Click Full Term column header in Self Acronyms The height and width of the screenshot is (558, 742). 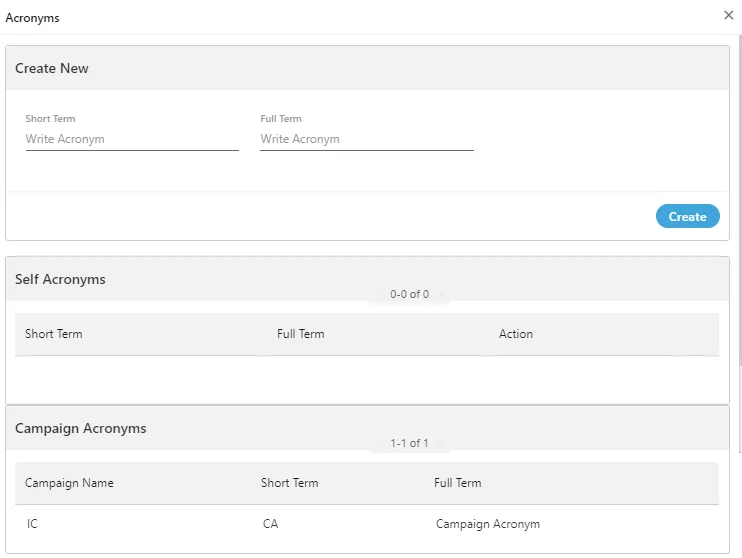click(x=300, y=334)
